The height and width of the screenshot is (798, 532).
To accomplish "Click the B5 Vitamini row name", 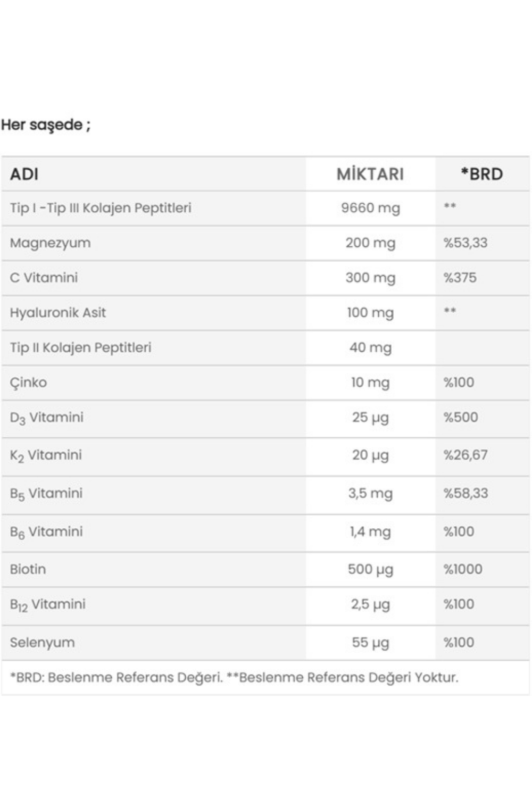I will (46, 494).
